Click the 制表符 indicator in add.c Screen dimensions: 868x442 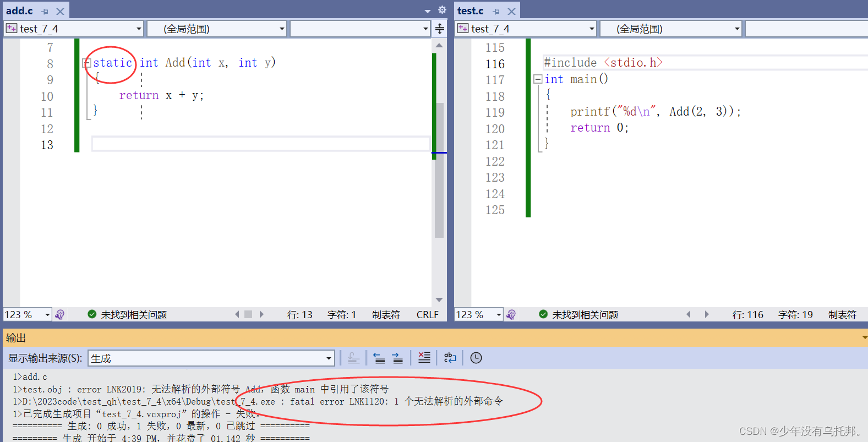pos(386,314)
